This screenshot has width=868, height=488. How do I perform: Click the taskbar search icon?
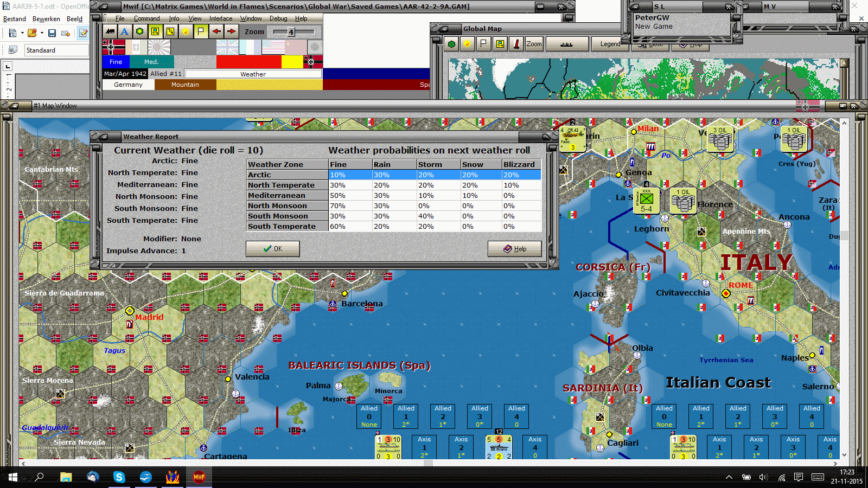click(40, 477)
